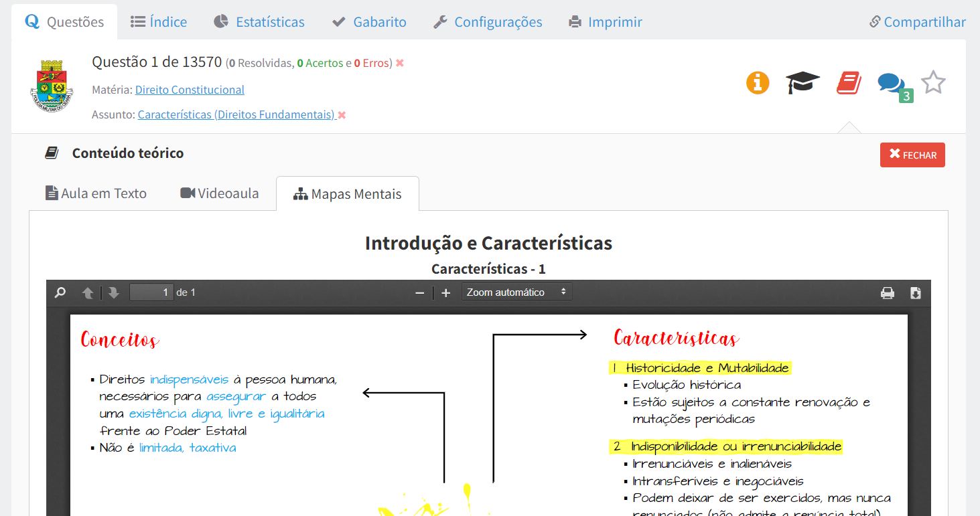980x516 pixels.
Task: Go to previous page in PDF viewer
Action: pos(88,292)
